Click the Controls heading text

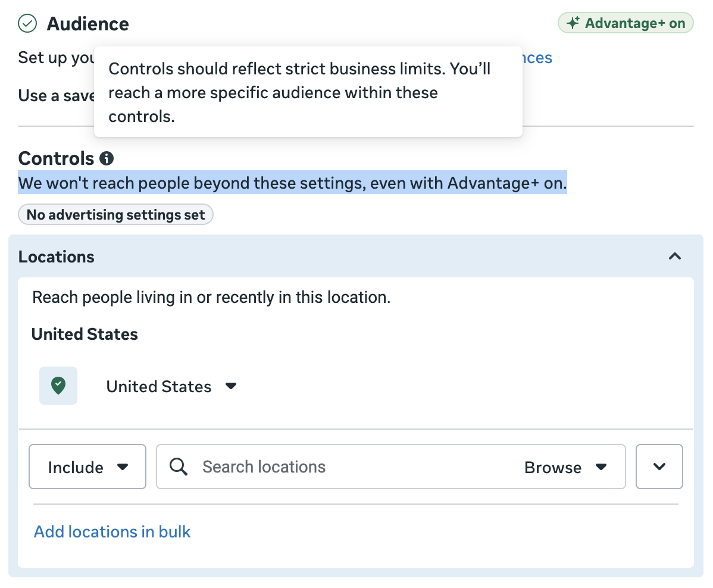(56, 158)
